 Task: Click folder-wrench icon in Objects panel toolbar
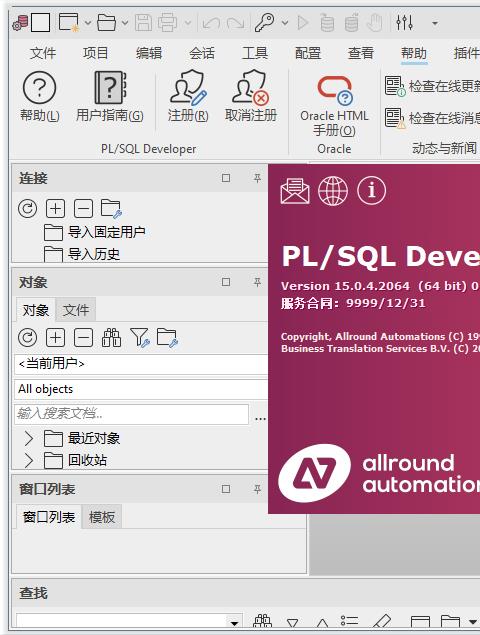[x=167, y=338]
